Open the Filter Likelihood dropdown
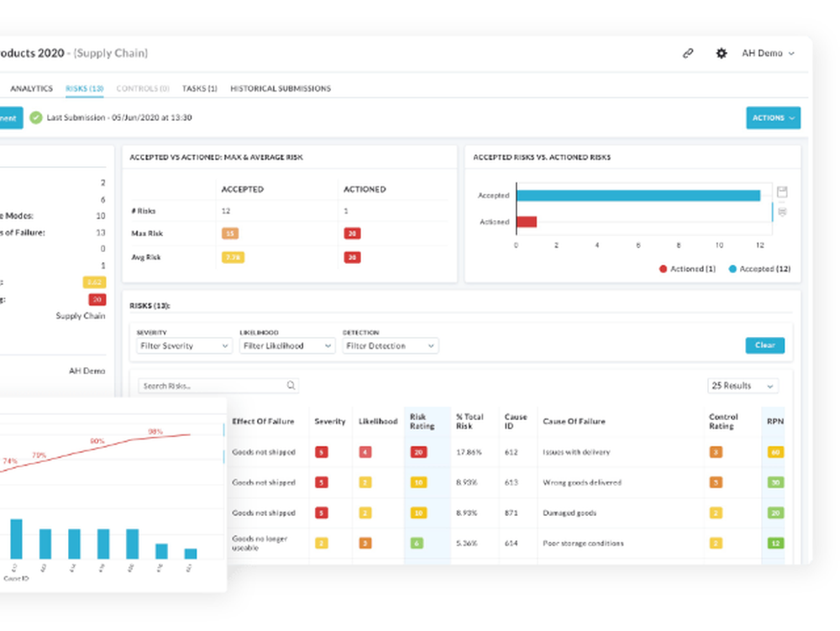 (x=286, y=346)
